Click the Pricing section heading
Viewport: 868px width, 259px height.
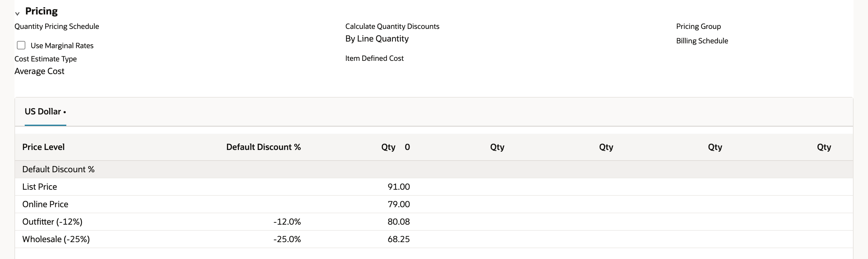(42, 11)
